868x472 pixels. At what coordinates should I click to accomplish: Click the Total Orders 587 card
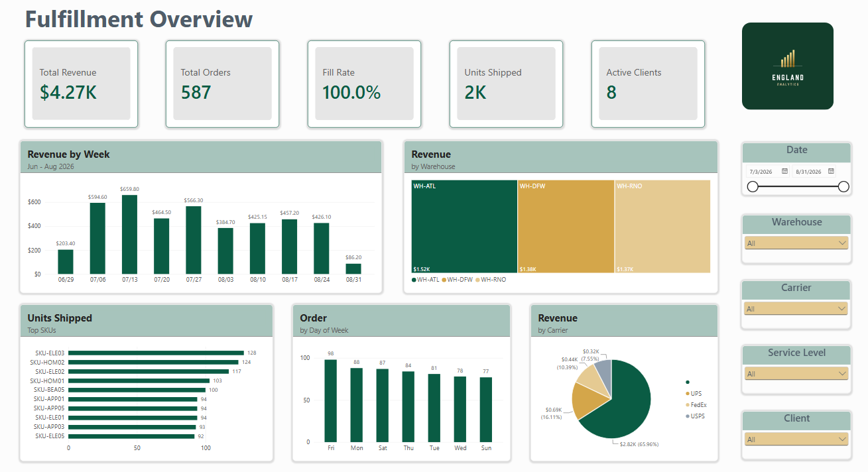click(223, 84)
